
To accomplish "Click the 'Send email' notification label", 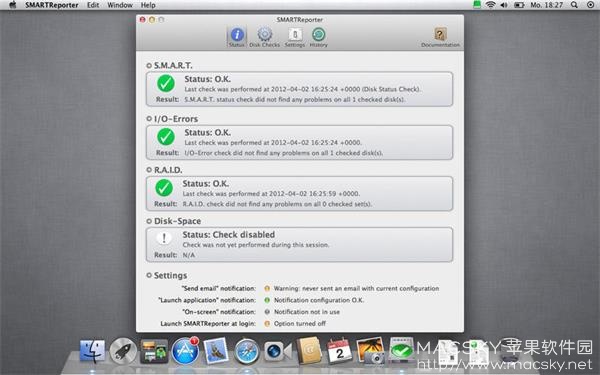I will tap(218, 289).
